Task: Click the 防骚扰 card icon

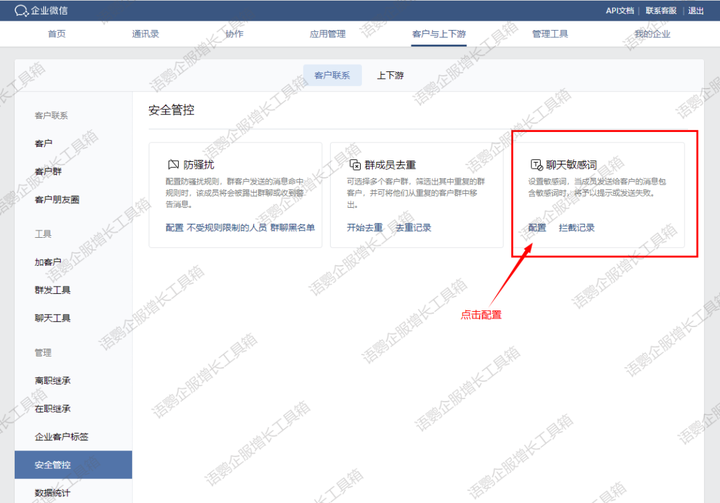Action: click(x=173, y=164)
